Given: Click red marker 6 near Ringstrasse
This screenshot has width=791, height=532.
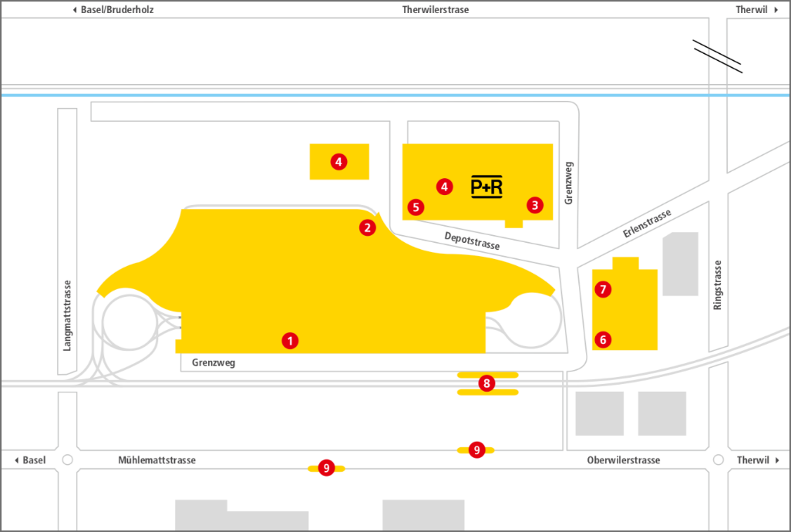Looking at the screenshot, I should (603, 338).
